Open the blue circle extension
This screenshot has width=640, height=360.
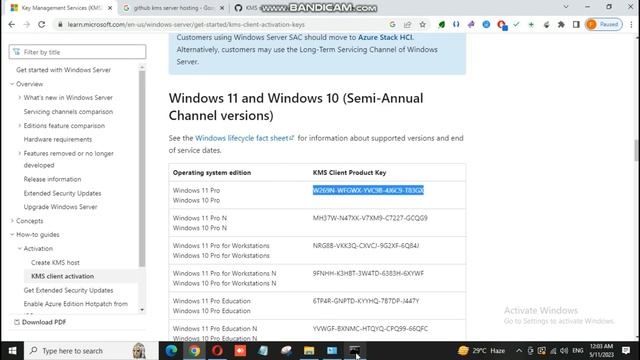tap(486, 24)
